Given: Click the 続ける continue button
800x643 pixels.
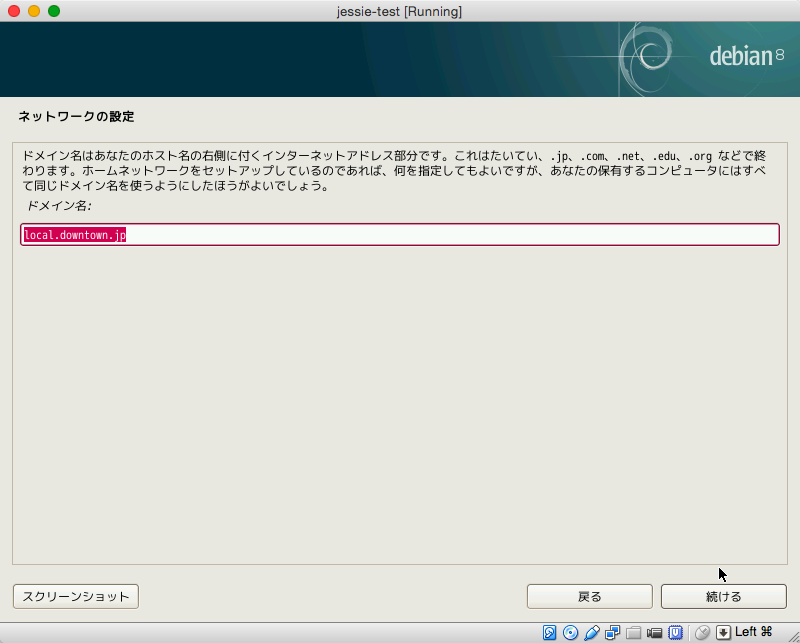Looking at the screenshot, I should tap(723, 596).
